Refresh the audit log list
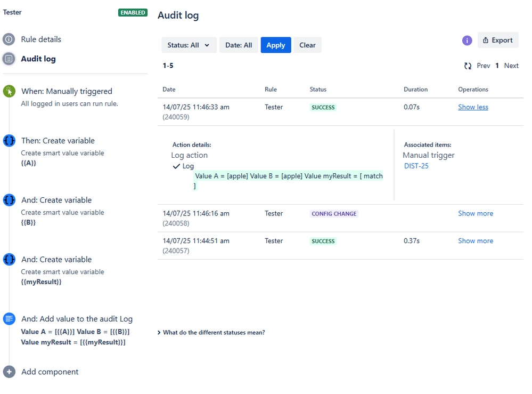The image size is (532, 394). pos(468,66)
